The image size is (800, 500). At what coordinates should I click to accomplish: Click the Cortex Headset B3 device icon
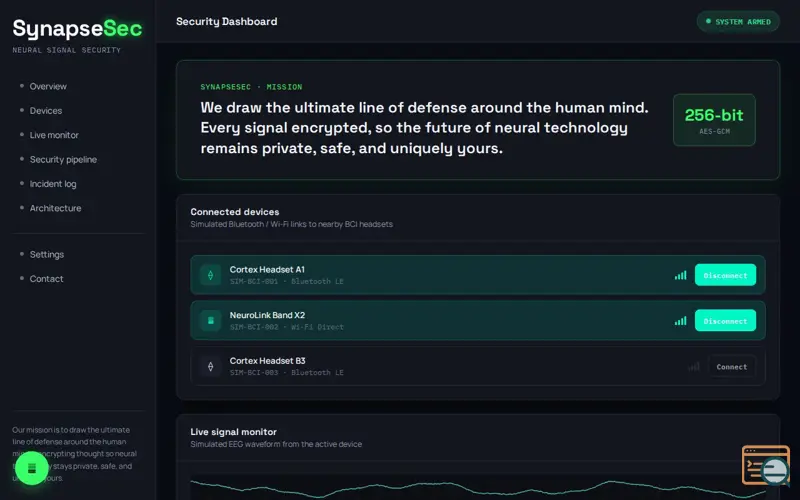pos(210,366)
